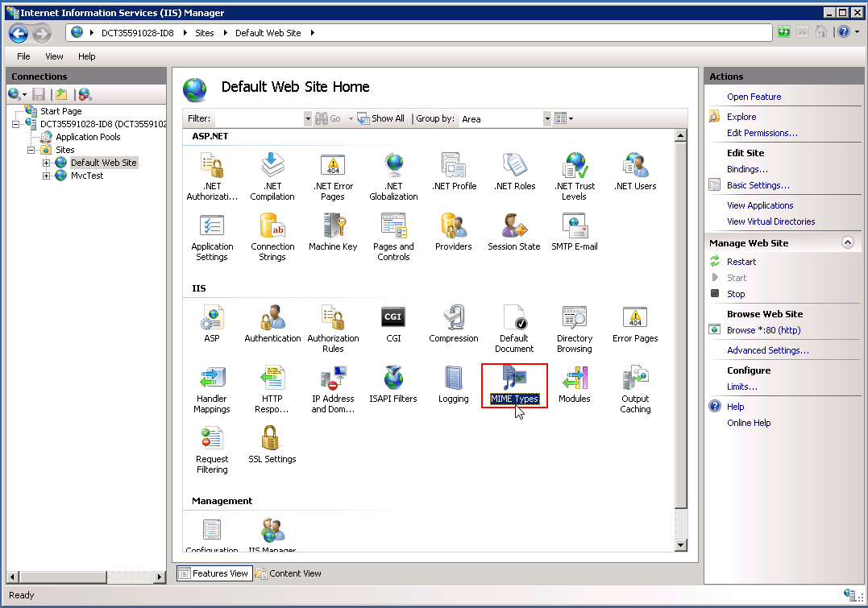
Task: Click the Back navigation arrow
Action: click(x=19, y=33)
